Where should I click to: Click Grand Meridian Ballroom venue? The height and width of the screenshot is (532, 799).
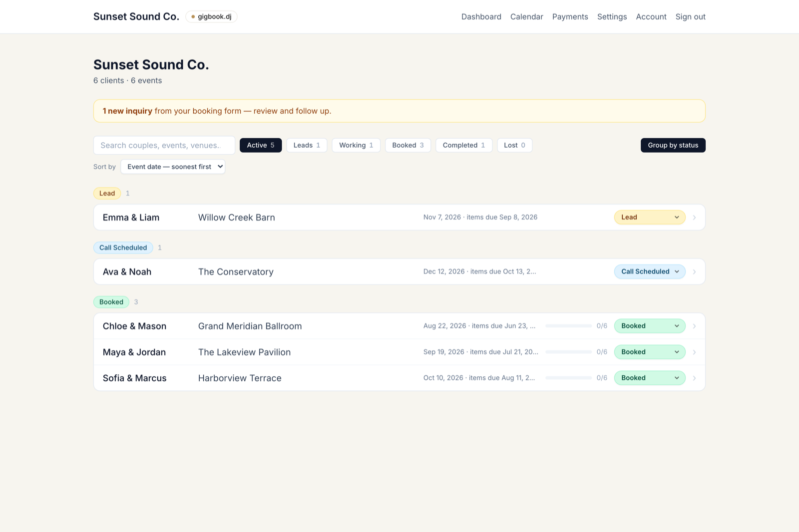pos(250,326)
